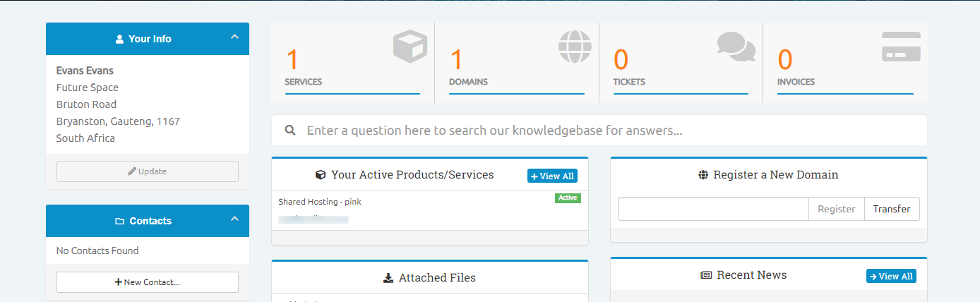View all active products and services
980x302 pixels.
click(552, 176)
